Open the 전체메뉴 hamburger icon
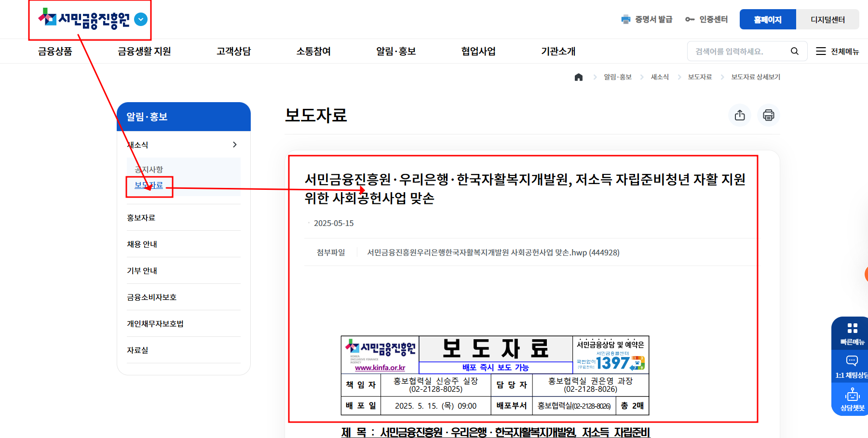This screenshot has height=438, width=868. pos(821,51)
